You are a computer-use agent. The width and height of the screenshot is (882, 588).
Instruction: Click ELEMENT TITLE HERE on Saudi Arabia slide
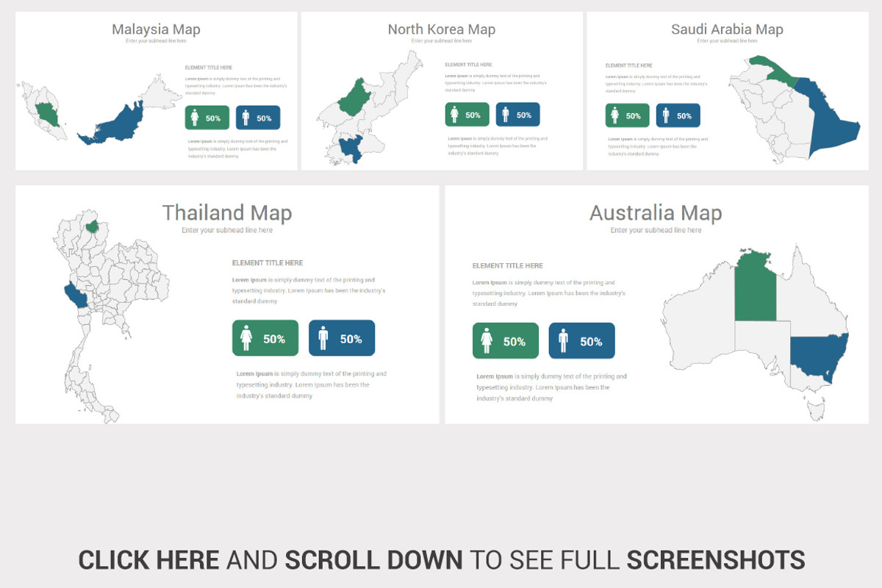[628, 65]
